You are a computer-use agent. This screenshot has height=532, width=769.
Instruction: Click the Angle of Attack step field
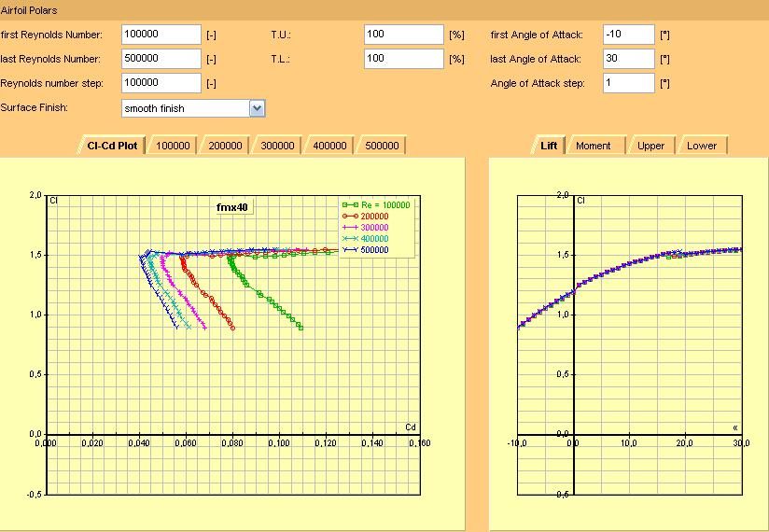629,83
